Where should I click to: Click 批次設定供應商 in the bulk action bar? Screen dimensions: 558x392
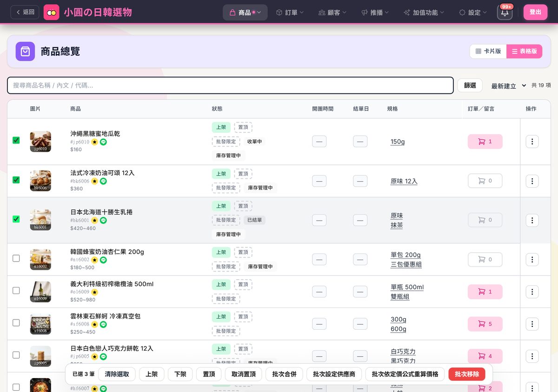(334, 374)
